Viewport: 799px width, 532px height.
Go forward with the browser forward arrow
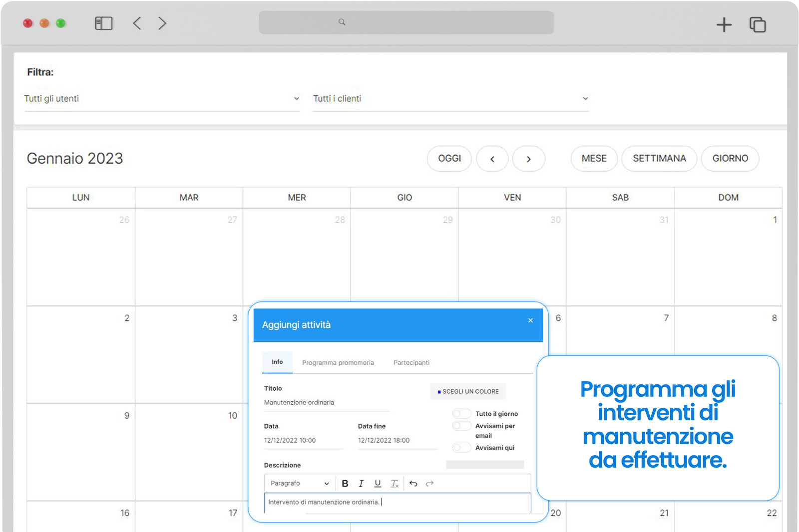tap(162, 23)
